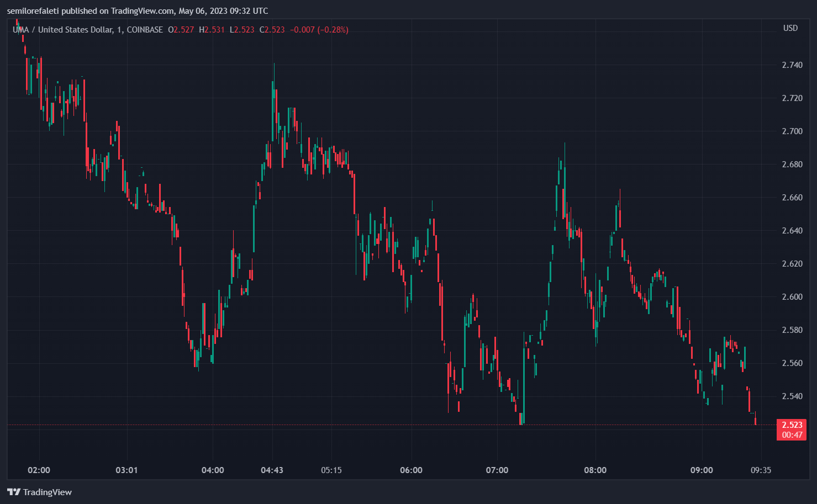Click the high value H2.531
Image resolution: width=817 pixels, height=504 pixels.
tap(212, 30)
